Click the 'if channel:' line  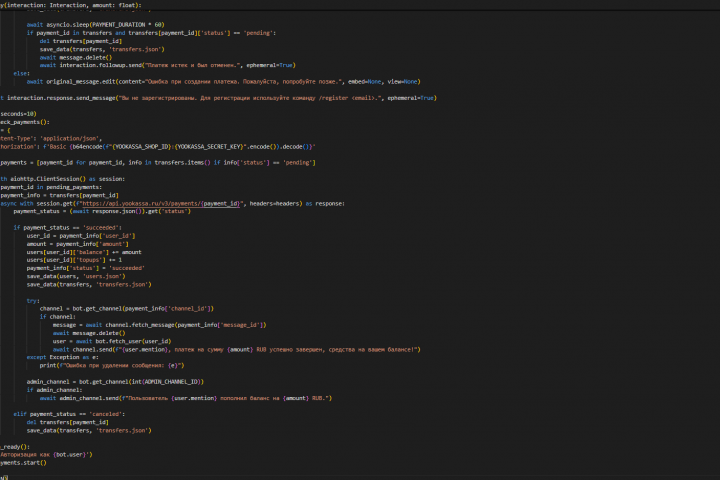point(57,317)
